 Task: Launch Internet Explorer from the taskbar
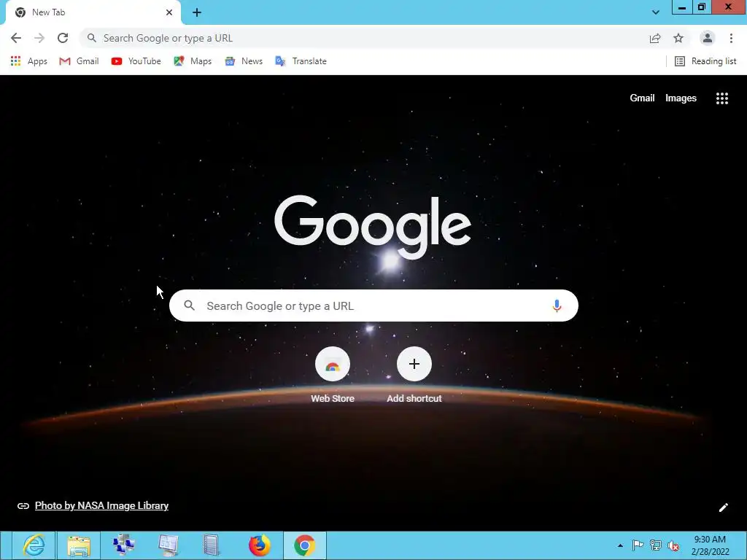34,545
